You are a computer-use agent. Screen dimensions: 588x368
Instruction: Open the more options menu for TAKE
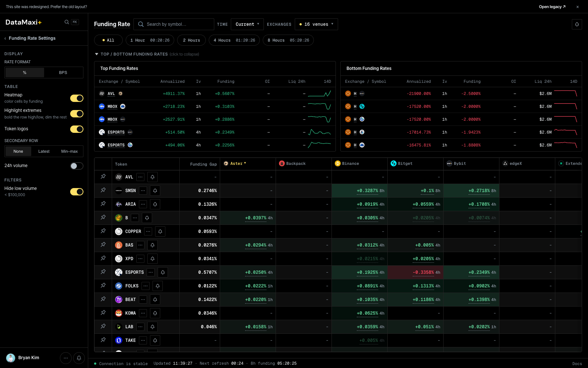pyautogui.click(x=143, y=340)
